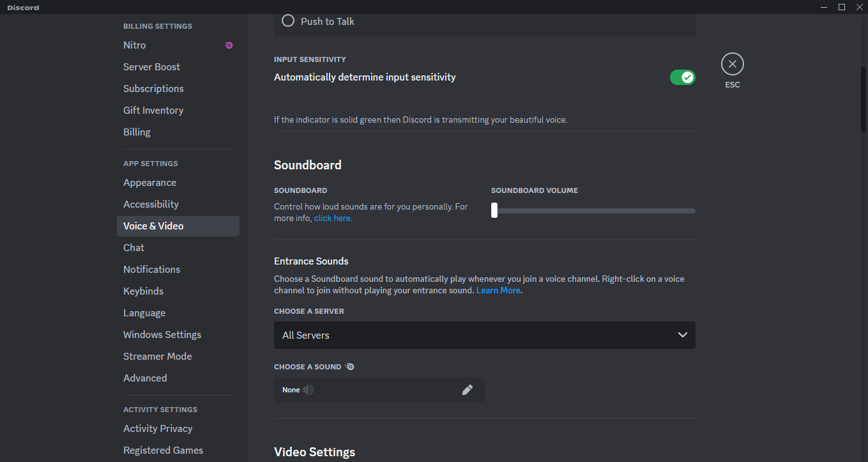Click the 'INPUT SENSITIVITY' label

[x=310, y=59]
